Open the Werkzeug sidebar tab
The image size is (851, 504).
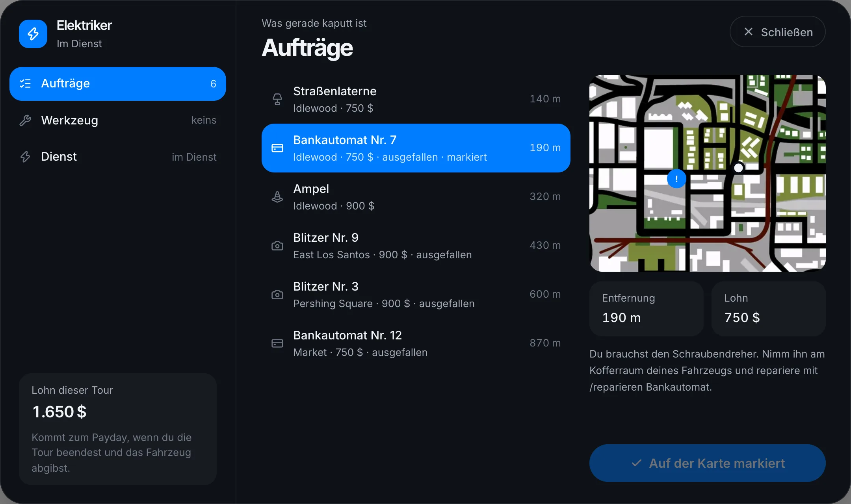[118, 120]
